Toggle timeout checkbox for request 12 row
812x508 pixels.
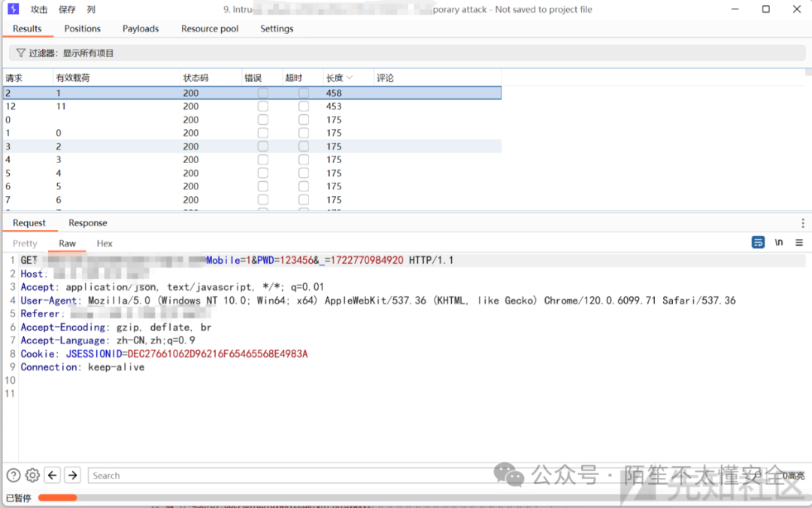tap(304, 106)
